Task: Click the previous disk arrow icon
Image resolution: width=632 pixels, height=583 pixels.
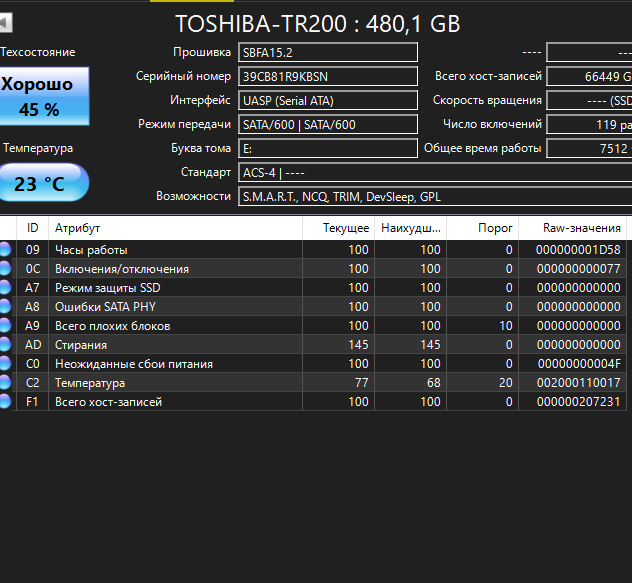Action: [x=6, y=23]
